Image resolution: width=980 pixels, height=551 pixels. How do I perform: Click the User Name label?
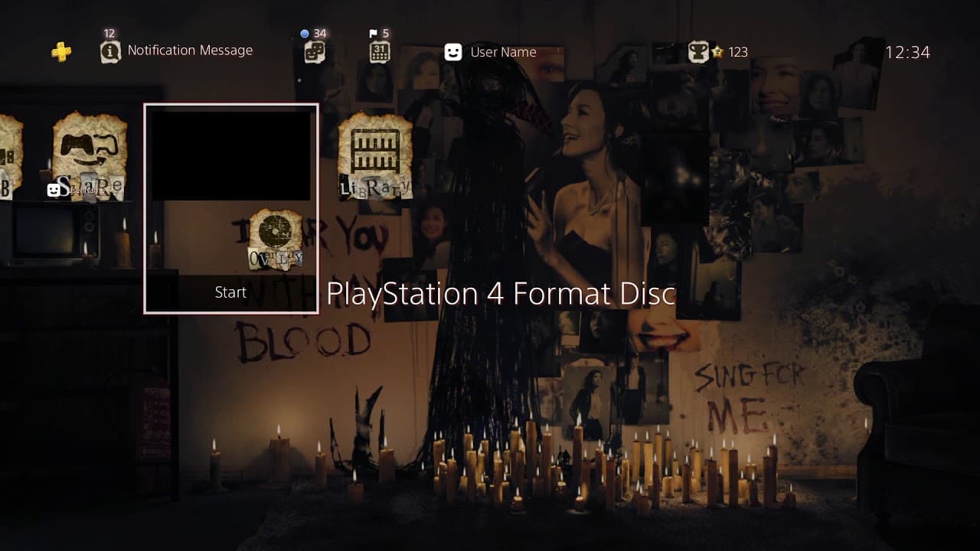pyautogui.click(x=503, y=52)
